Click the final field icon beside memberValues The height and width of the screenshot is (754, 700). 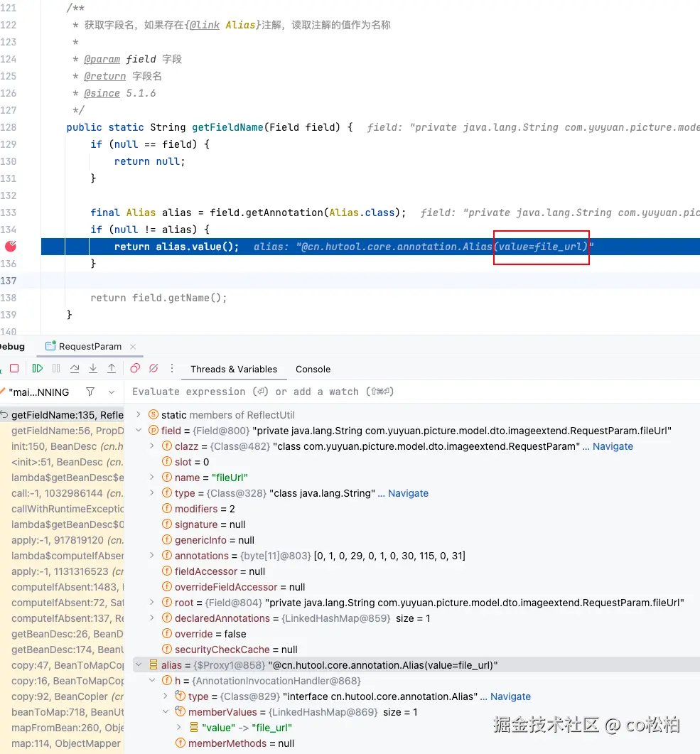click(181, 711)
